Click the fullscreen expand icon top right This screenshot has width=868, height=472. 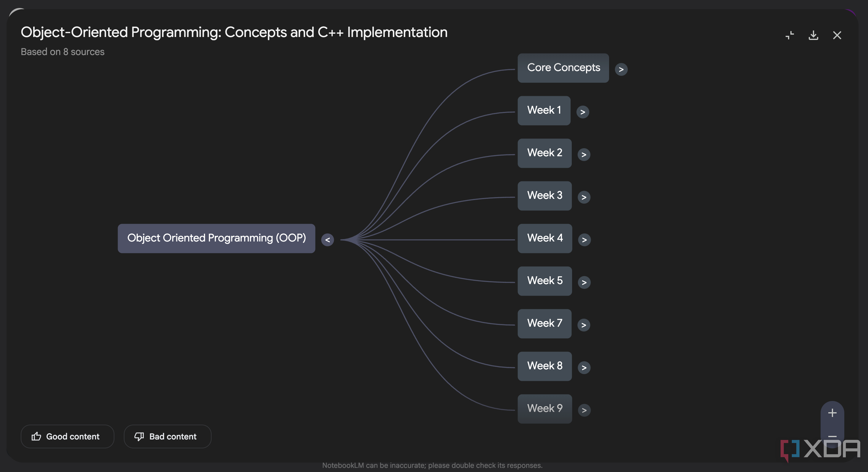pos(790,34)
